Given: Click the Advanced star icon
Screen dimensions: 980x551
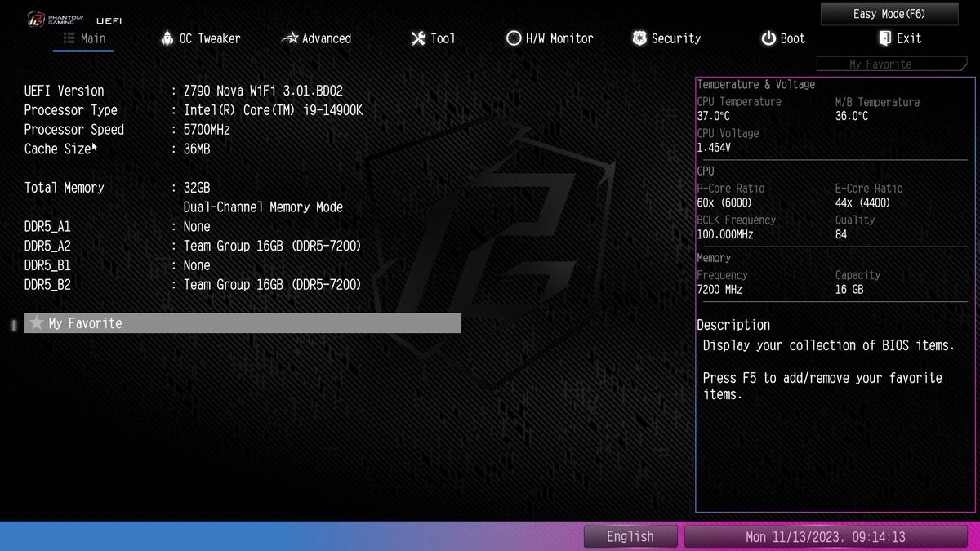Looking at the screenshot, I should coord(290,38).
